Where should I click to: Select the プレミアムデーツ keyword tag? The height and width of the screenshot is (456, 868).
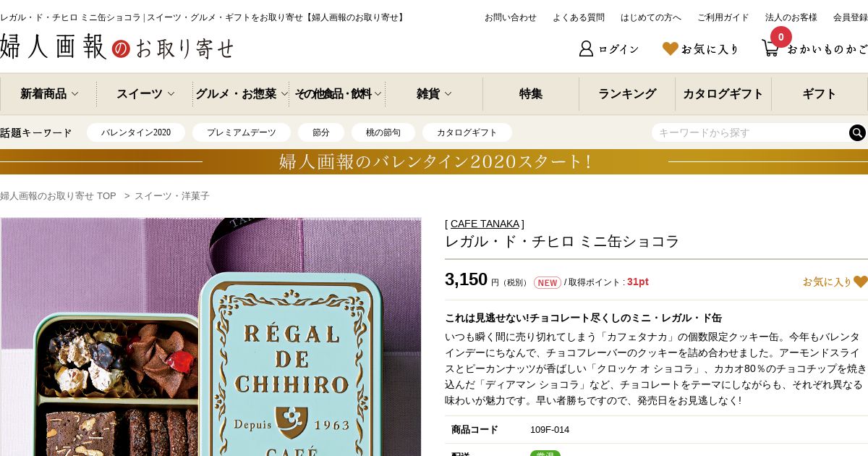click(x=242, y=132)
